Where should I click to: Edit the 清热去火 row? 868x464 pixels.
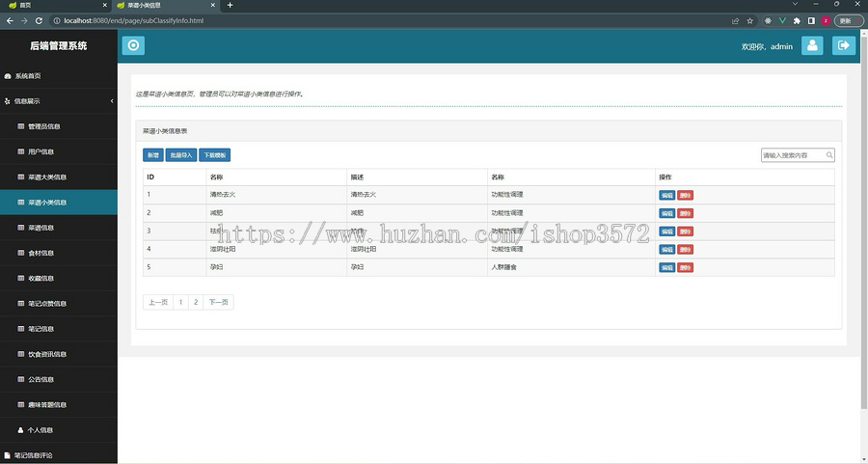(x=667, y=196)
